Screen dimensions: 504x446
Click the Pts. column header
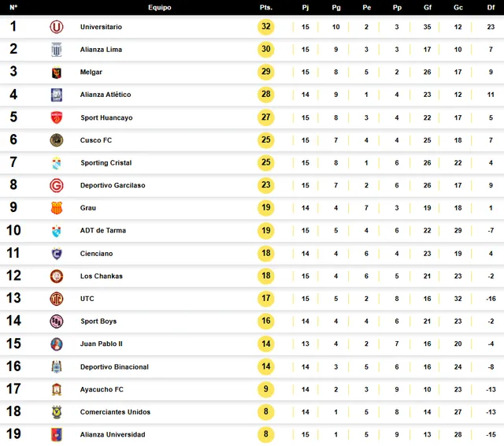pyautogui.click(x=266, y=7)
